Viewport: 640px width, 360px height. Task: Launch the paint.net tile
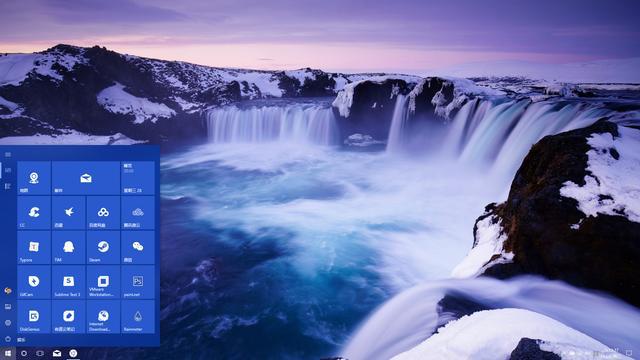coord(138,282)
